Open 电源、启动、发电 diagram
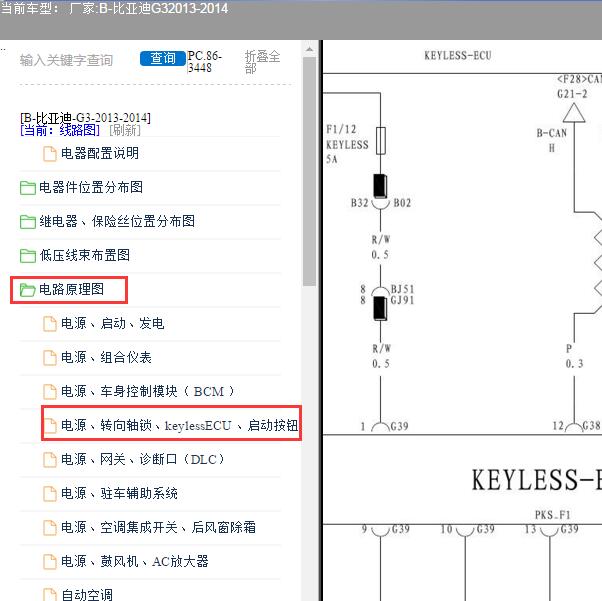The width and height of the screenshot is (602, 601). 112,323
